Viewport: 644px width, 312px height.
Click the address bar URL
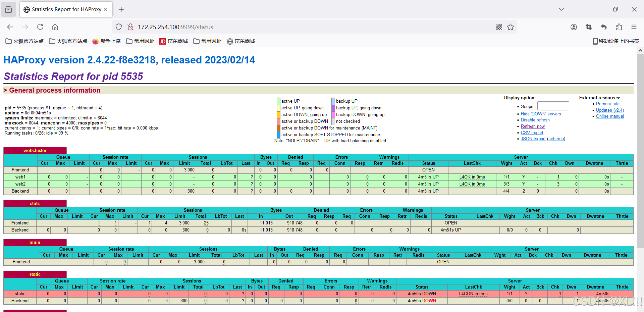(x=175, y=27)
